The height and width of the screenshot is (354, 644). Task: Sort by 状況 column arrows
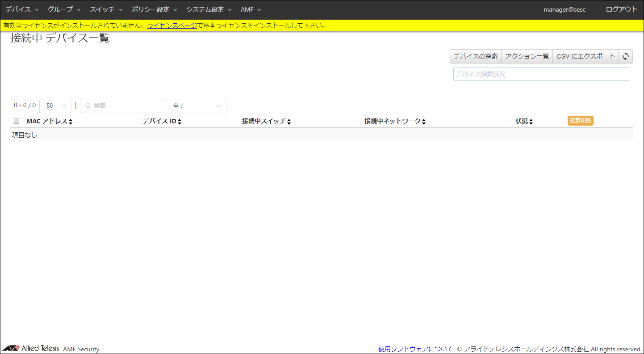click(x=531, y=122)
